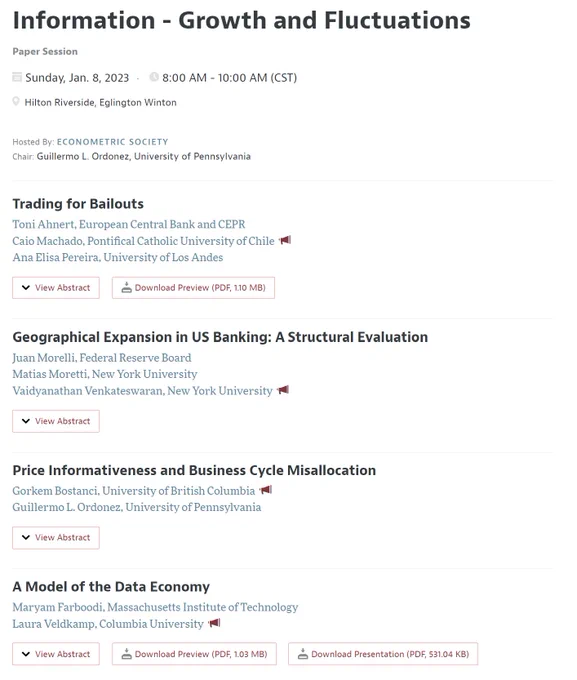Image resolution: width=577 pixels, height=680 pixels.
Task: Open Ana Elisa Pereira author link
Action: click(118, 257)
